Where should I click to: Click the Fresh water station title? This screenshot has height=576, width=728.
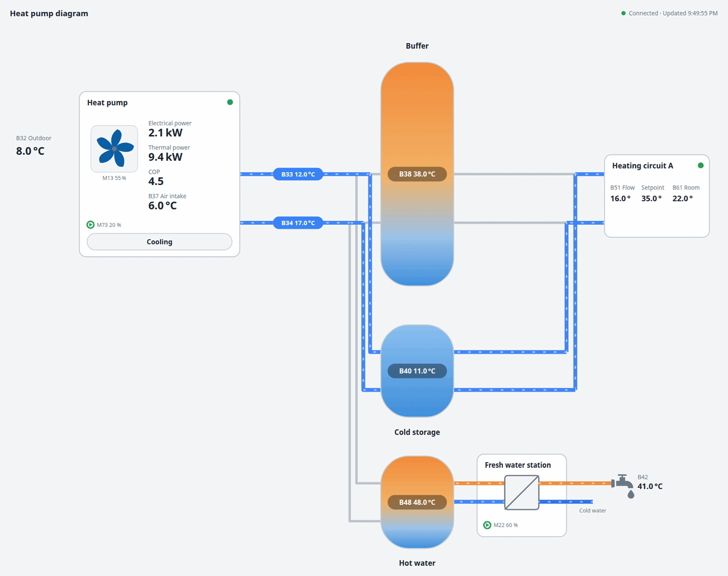point(518,465)
